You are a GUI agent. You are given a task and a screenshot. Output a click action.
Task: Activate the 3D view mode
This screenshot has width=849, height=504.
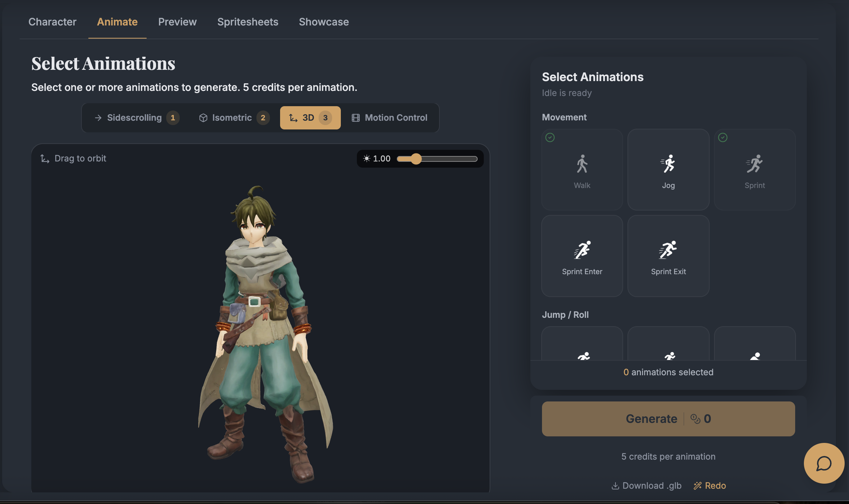[x=310, y=118]
